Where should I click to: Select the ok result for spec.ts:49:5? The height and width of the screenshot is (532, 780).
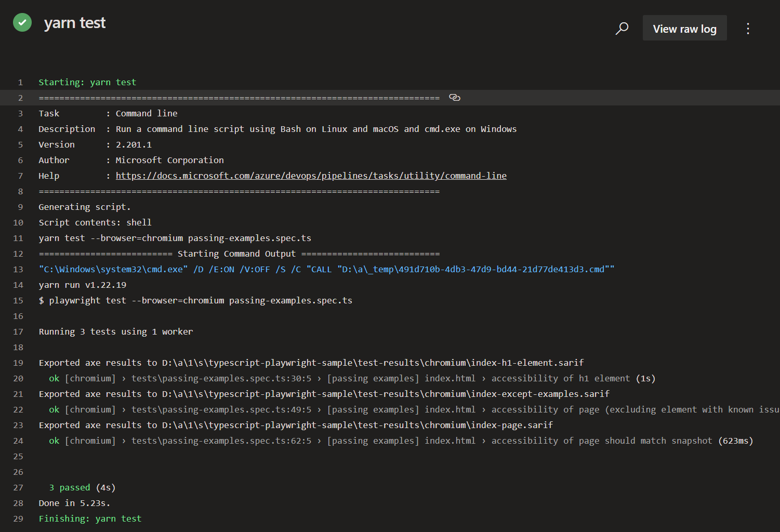click(414, 409)
